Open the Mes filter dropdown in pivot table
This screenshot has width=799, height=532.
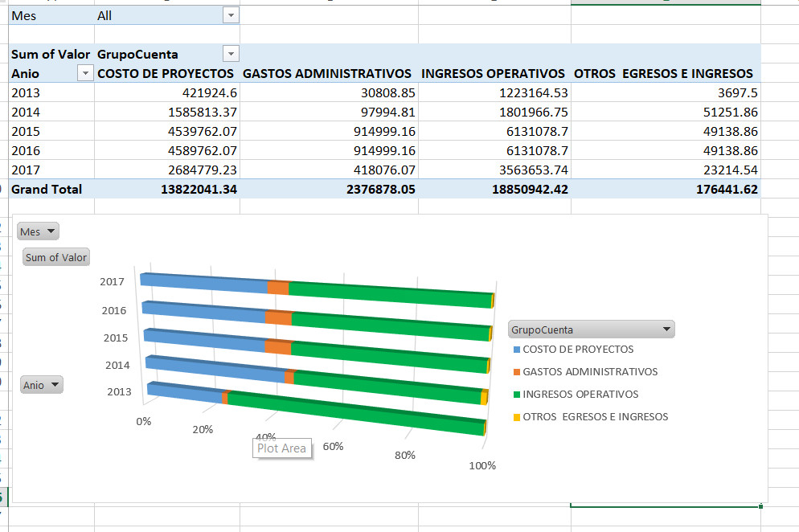(x=231, y=15)
